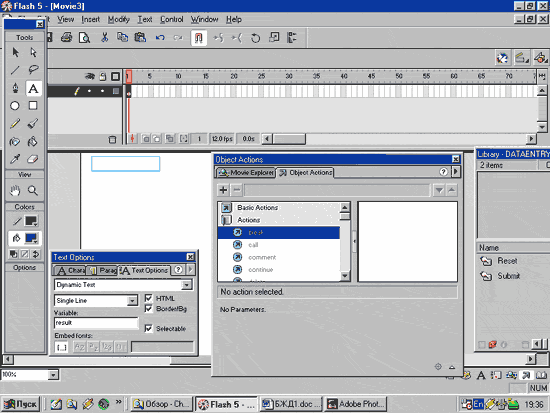Click the Align toolbar icon
550x413 pixels.
tap(292, 38)
